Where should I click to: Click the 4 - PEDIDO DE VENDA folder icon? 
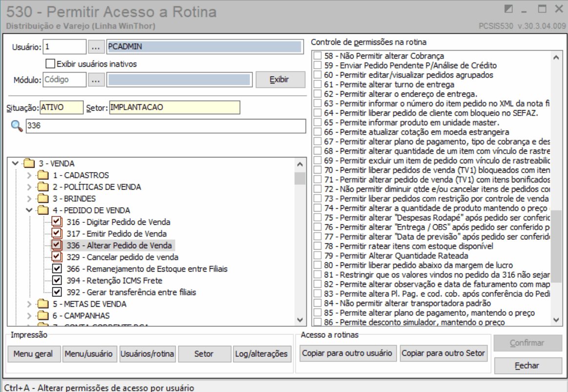(43, 210)
